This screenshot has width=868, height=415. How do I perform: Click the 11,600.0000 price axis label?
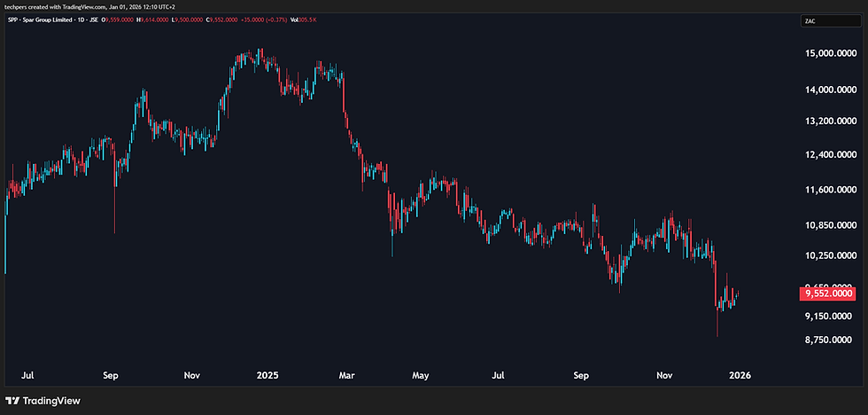pyautogui.click(x=828, y=190)
